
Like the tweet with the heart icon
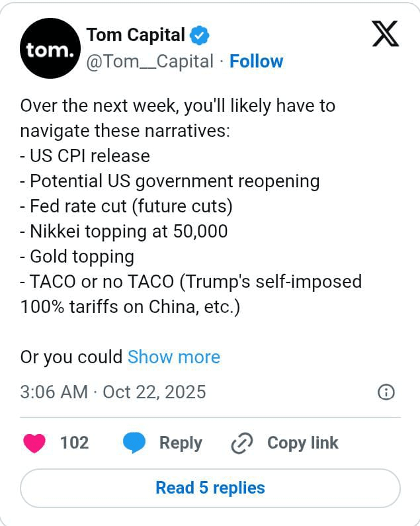pyautogui.click(x=34, y=443)
